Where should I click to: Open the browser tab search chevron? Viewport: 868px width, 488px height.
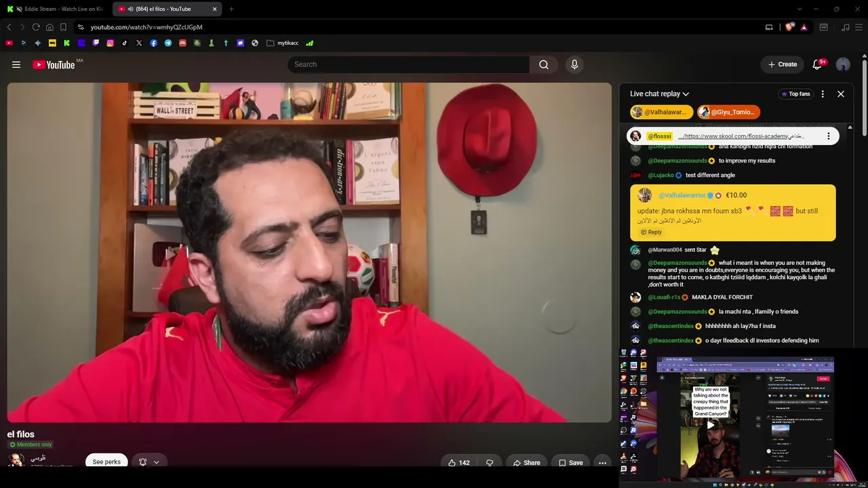[800, 9]
